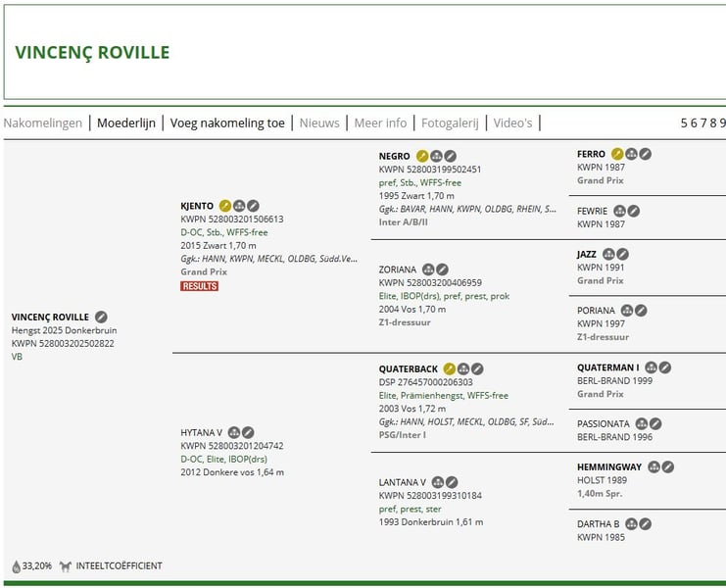726x588 pixels.
Task: Click the red RESULTS button under KJENTO
Action: pos(199,286)
